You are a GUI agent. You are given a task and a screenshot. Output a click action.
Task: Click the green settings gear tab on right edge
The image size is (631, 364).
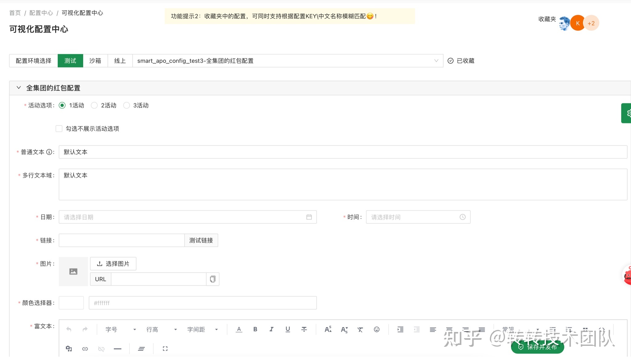pyautogui.click(x=626, y=113)
